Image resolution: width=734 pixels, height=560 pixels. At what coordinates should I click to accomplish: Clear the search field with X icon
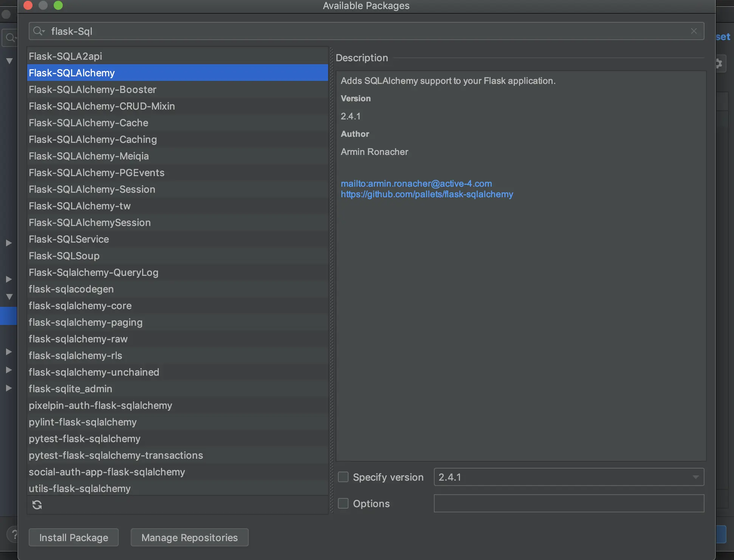(x=694, y=31)
